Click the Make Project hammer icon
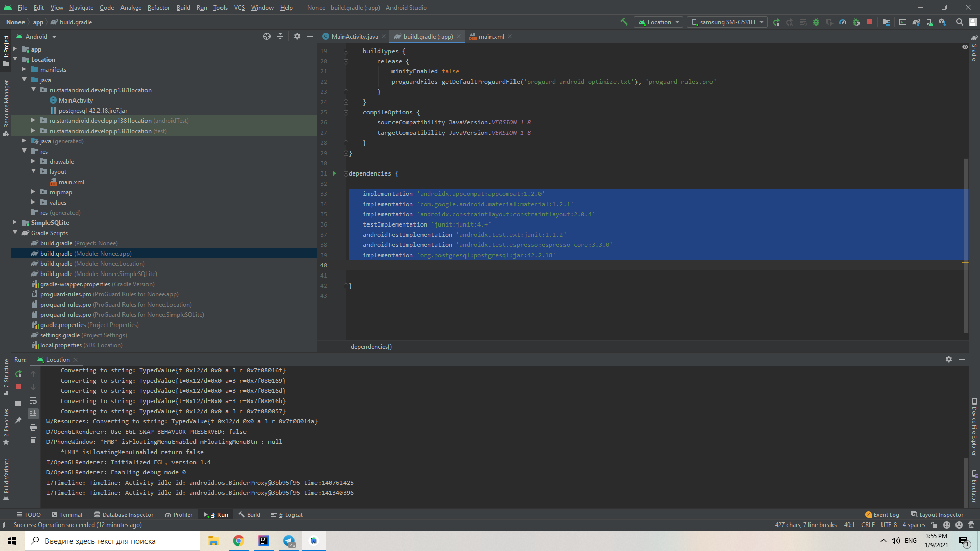The image size is (980, 551). point(624,22)
